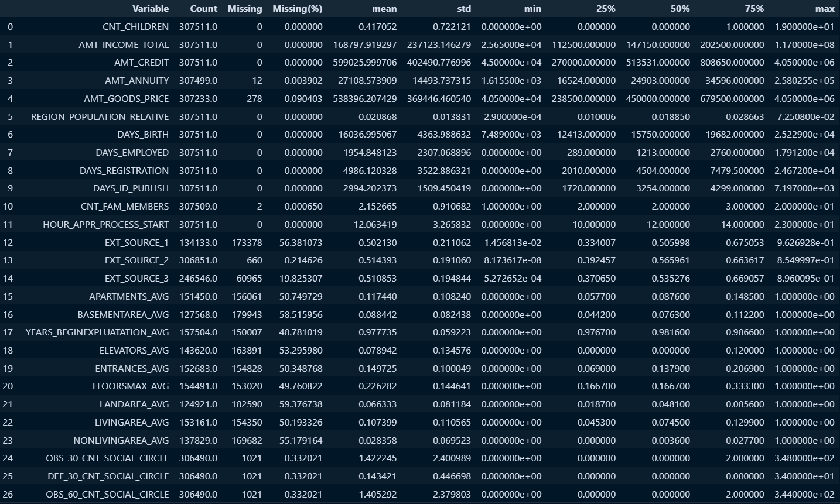Click row index 0 at top left
This screenshot has width=840, height=504.
click(x=10, y=27)
